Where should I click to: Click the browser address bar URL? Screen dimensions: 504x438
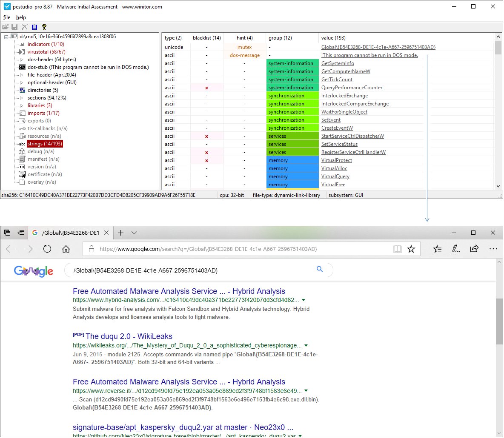pyautogui.click(x=208, y=249)
